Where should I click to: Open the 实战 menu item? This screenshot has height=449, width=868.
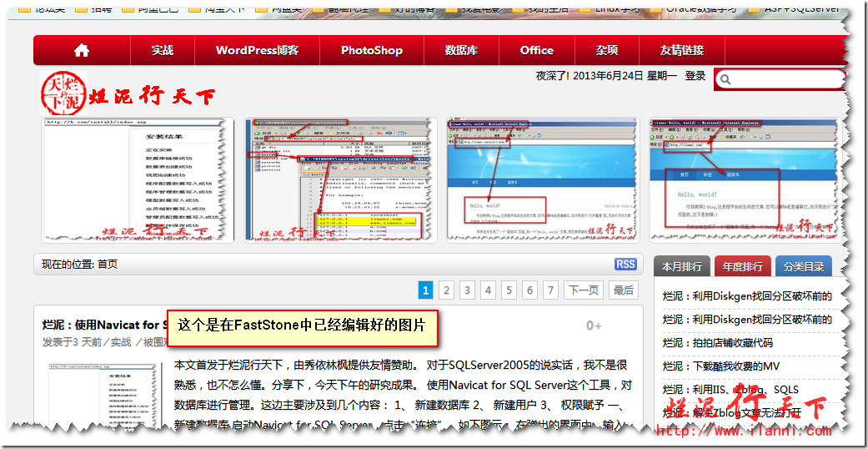163,50
